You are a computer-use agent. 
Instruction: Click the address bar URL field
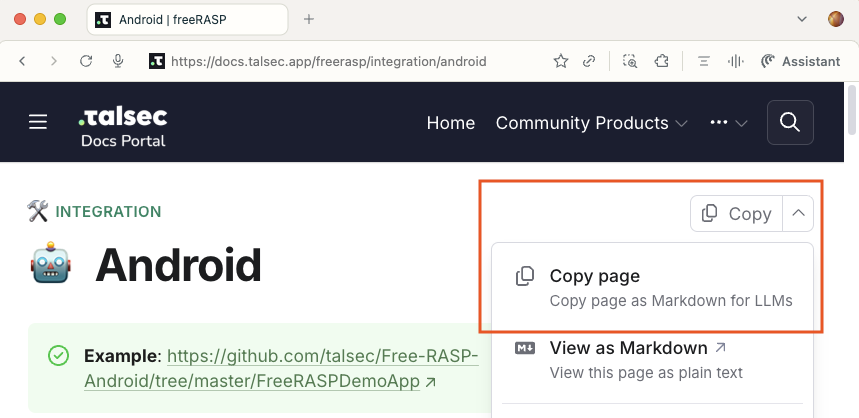coord(330,61)
